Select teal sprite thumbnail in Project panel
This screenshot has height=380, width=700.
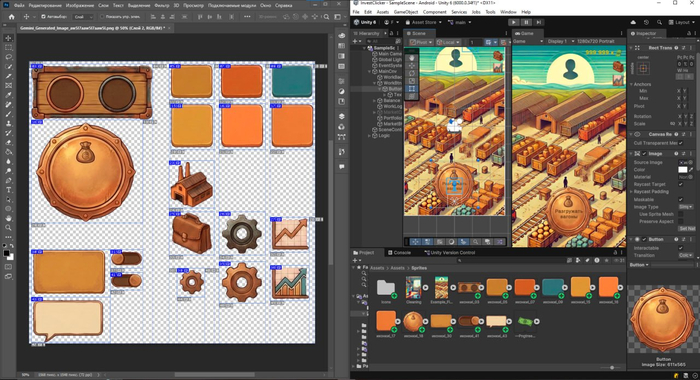(553, 288)
